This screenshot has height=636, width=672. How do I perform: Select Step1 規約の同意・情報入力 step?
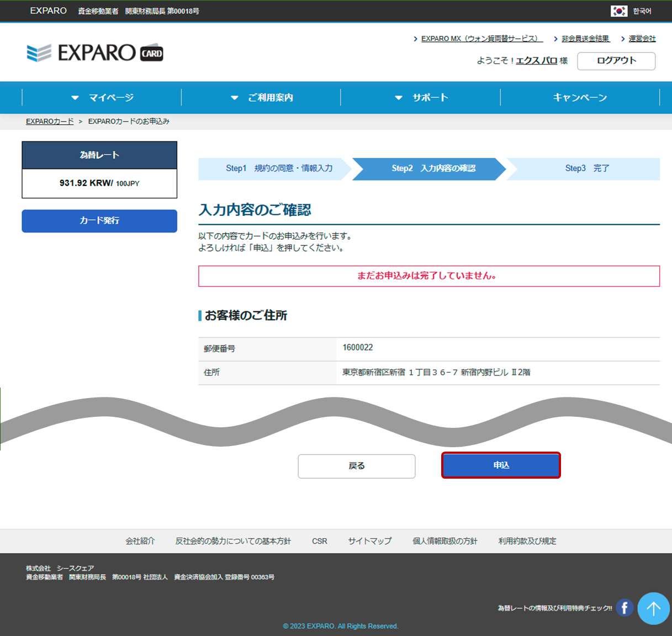(x=279, y=168)
